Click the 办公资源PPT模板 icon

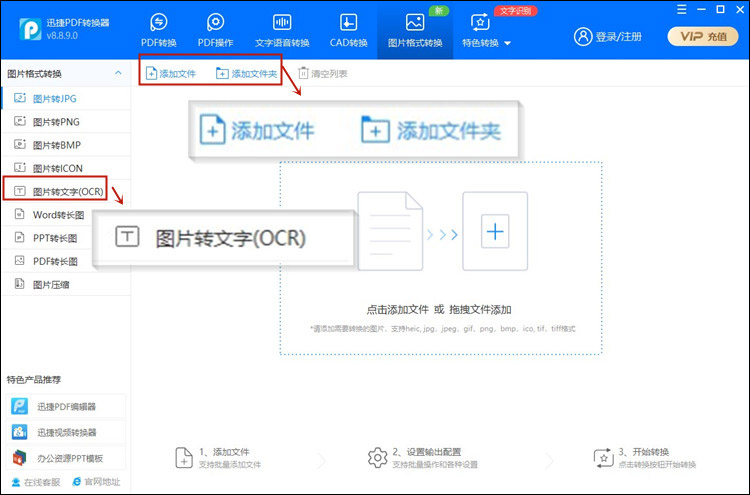click(x=20, y=458)
